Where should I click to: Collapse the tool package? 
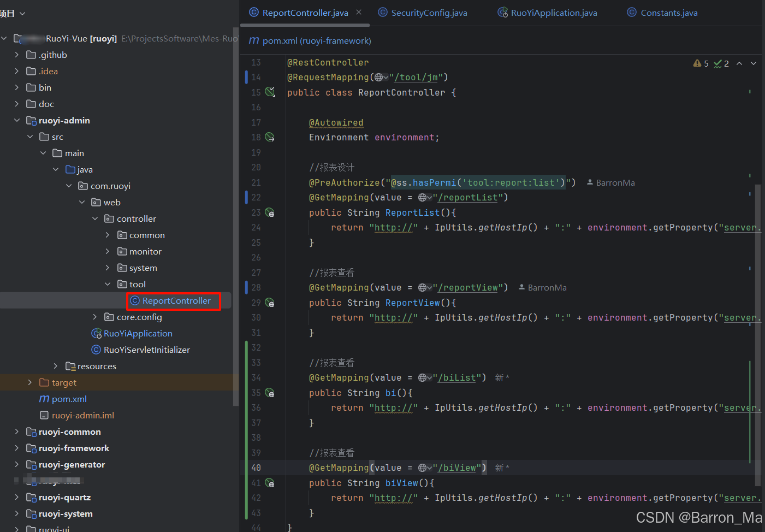[x=108, y=284]
